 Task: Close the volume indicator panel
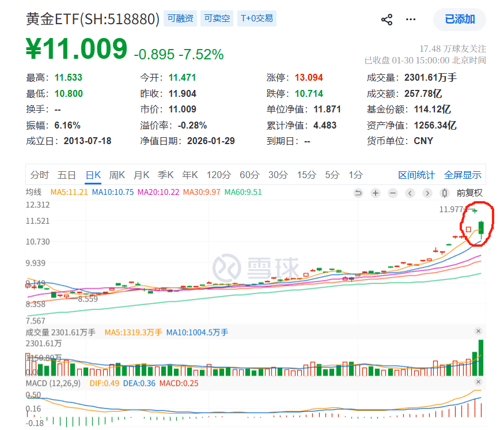point(478,331)
